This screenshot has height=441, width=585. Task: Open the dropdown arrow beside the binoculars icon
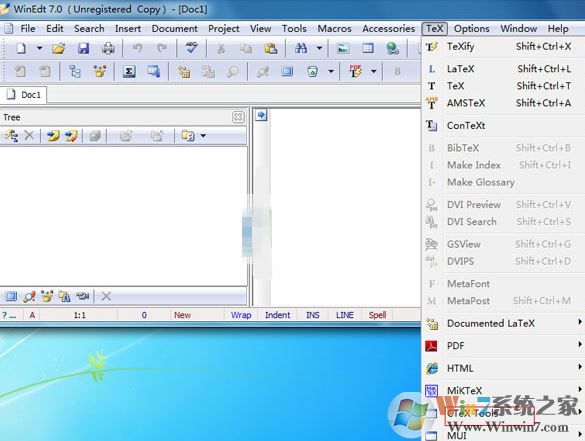point(319,48)
